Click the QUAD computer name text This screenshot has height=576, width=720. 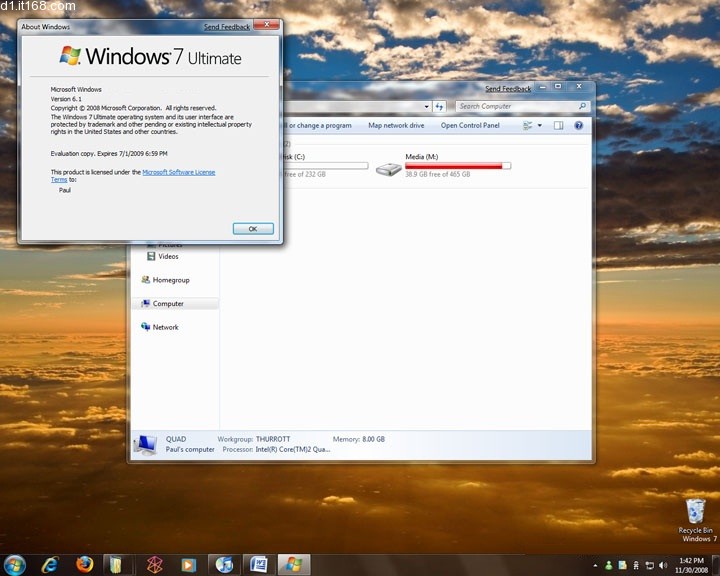pos(176,439)
